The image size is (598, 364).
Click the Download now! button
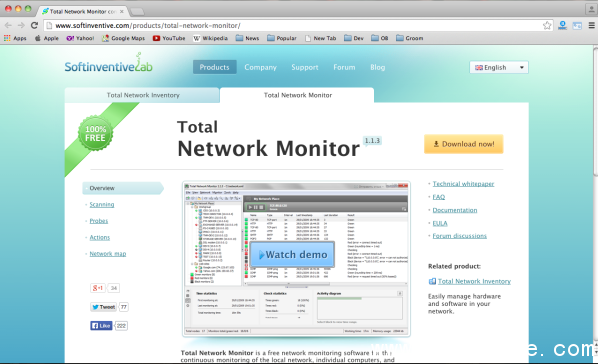463,144
